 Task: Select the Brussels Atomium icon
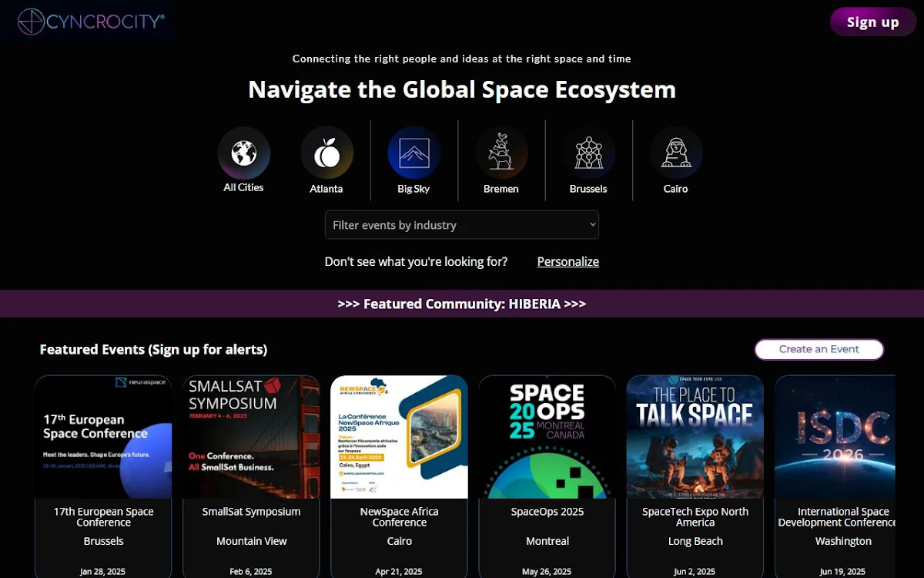tap(588, 153)
